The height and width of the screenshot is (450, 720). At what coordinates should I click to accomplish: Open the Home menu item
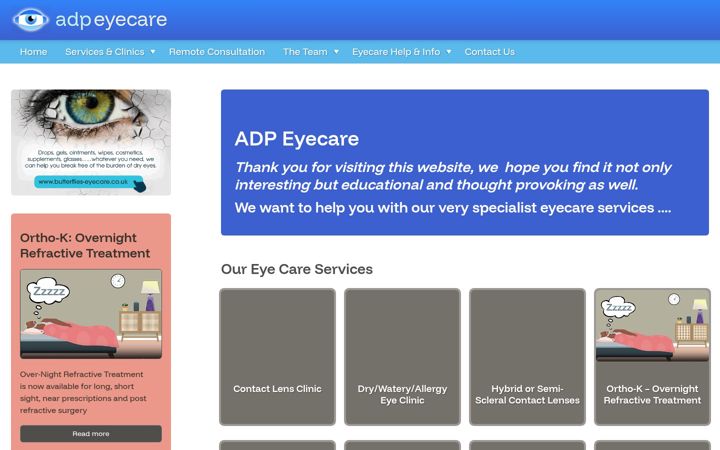click(x=34, y=52)
